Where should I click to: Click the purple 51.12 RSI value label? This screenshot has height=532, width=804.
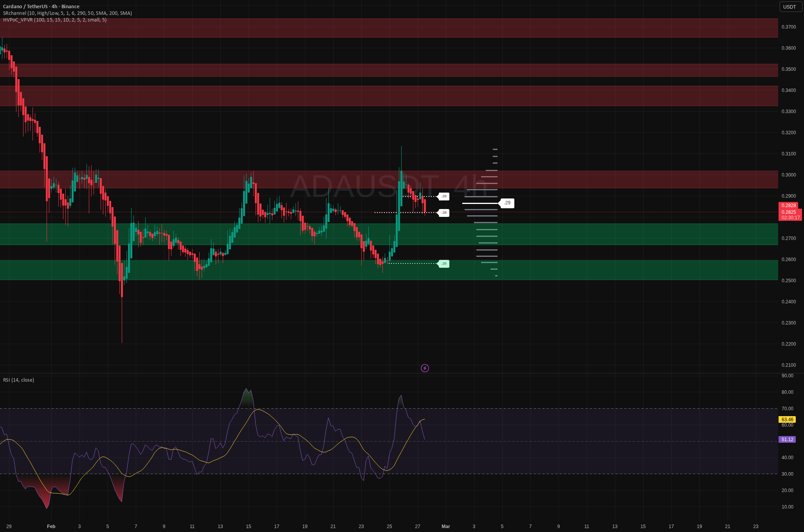787,440
